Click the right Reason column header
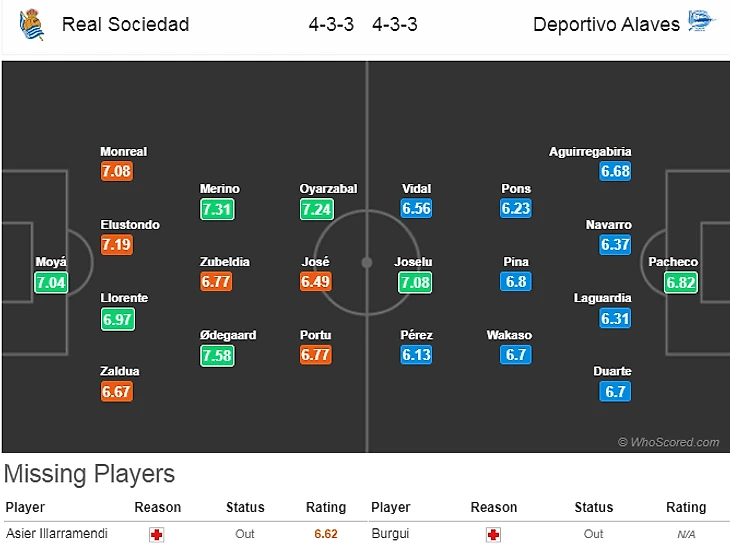This screenshot has height=560, width=730. [x=494, y=507]
